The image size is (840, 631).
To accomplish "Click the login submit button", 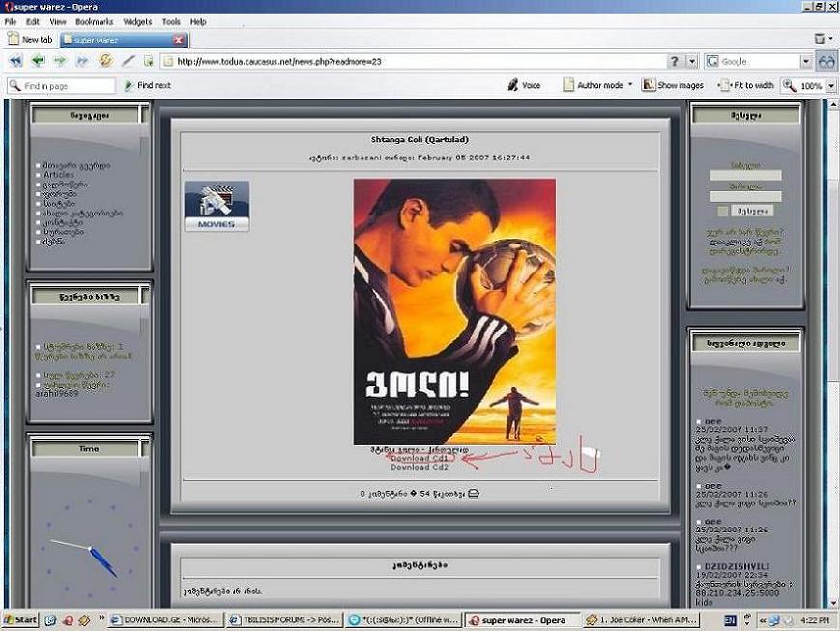I will click(752, 211).
